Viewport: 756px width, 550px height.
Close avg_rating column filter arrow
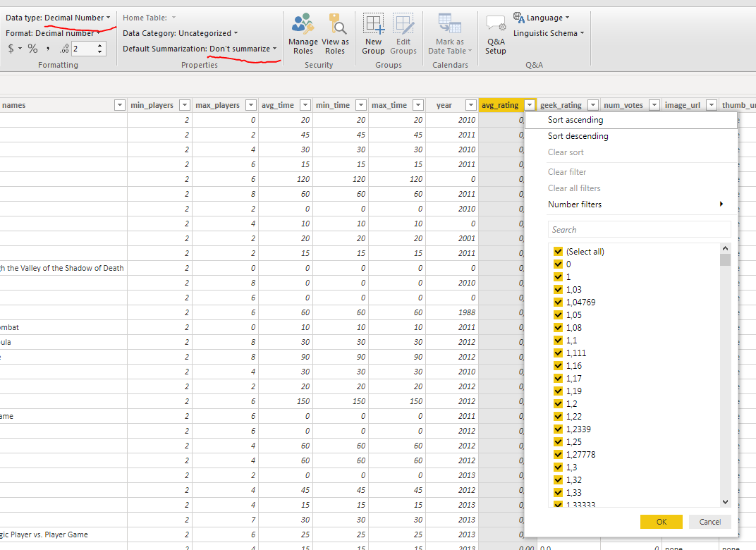point(530,105)
